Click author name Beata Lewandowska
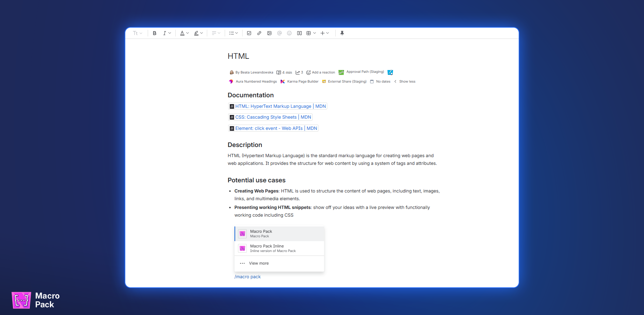644x315 pixels. pyautogui.click(x=257, y=72)
